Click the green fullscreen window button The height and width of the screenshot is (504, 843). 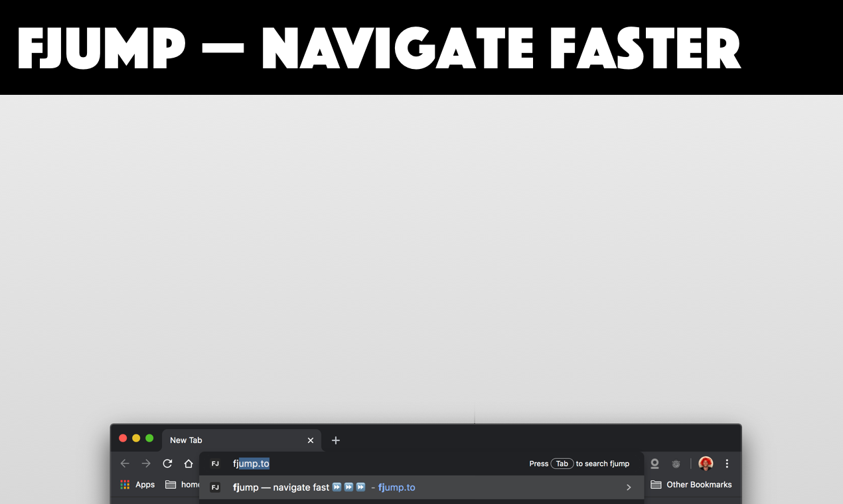(x=149, y=438)
